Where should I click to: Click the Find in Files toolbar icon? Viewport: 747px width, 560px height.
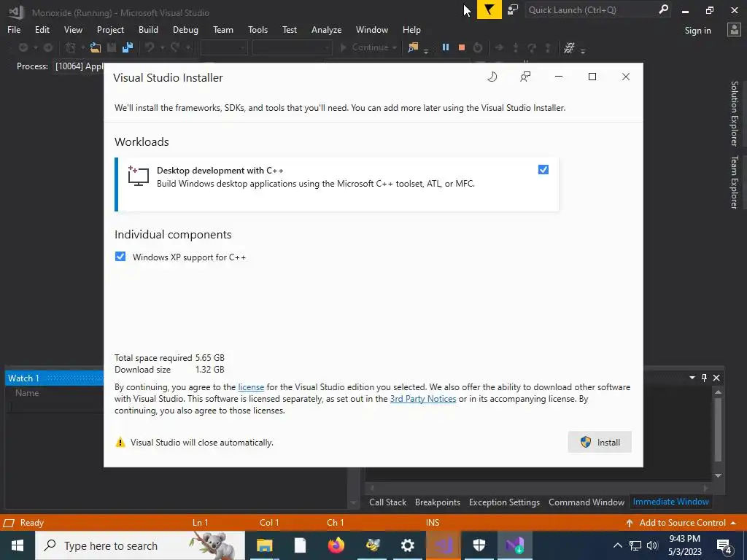tap(413, 47)
